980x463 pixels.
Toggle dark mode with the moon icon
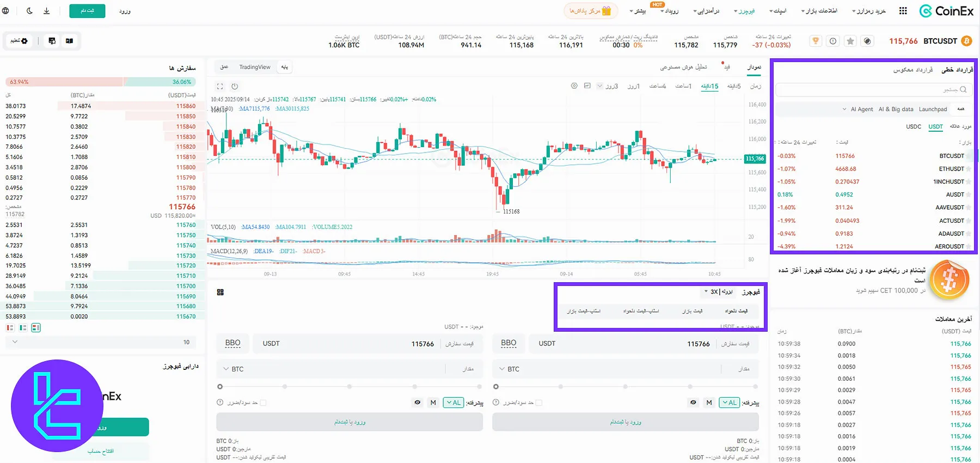[29, 11]
